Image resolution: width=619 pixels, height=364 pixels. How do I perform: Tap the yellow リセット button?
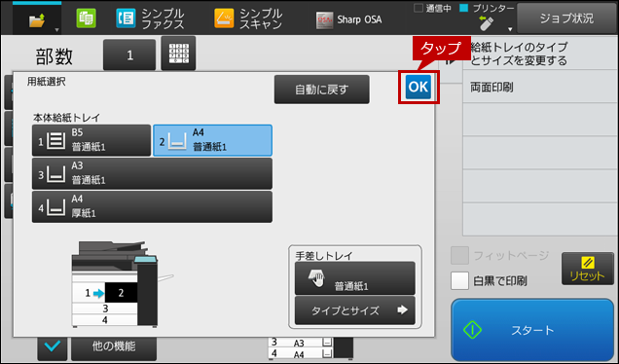pos(588,269)
